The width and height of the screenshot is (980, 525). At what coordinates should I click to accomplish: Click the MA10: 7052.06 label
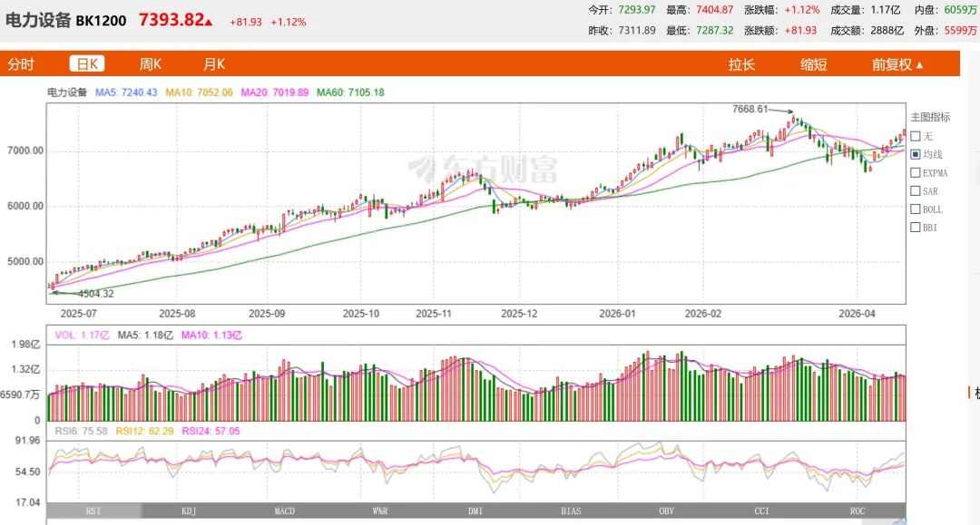point(199,92)
